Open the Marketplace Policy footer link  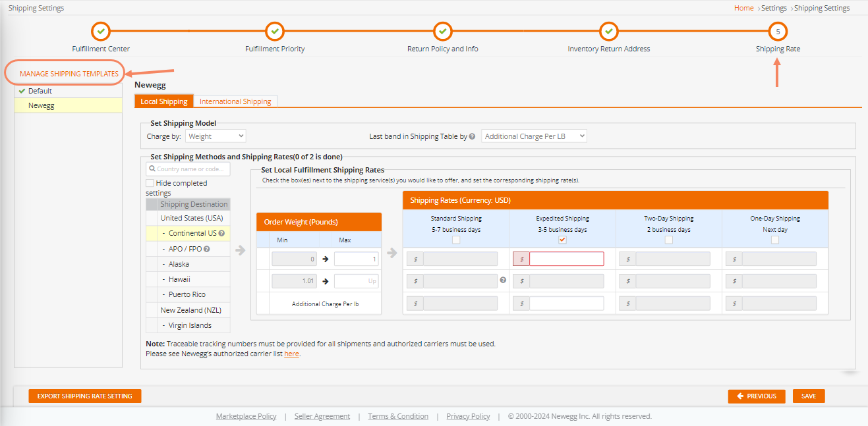(246, 416)
